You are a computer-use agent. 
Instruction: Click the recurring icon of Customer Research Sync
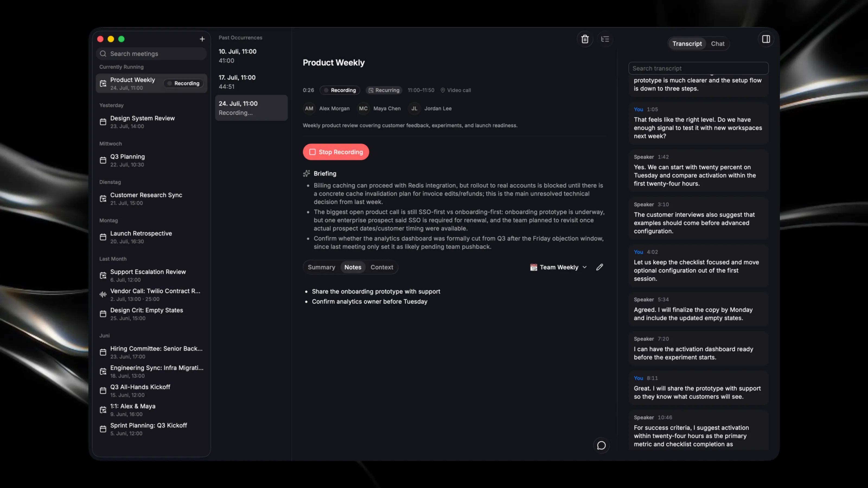pyautogui.click(x=103, y=199)
